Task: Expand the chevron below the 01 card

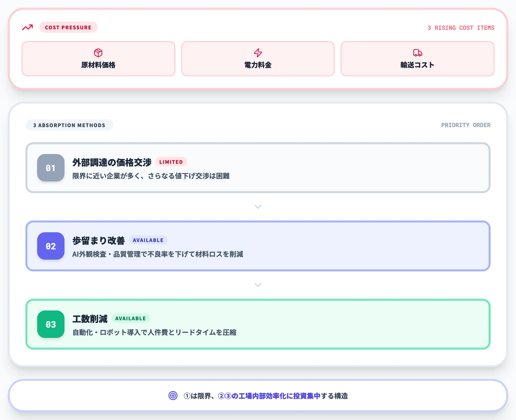Action: point(258,207)
